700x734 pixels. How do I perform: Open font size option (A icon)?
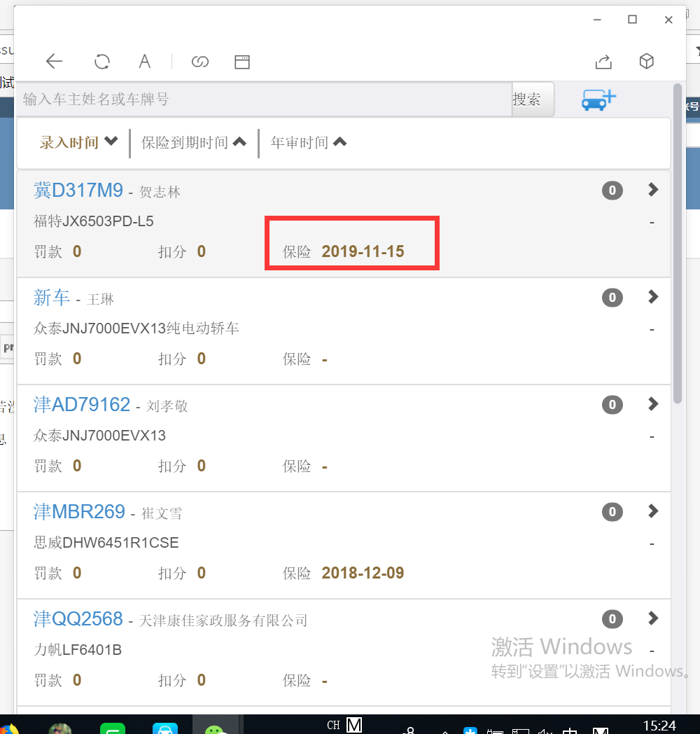pyautogui.click(x=145, y=62)
